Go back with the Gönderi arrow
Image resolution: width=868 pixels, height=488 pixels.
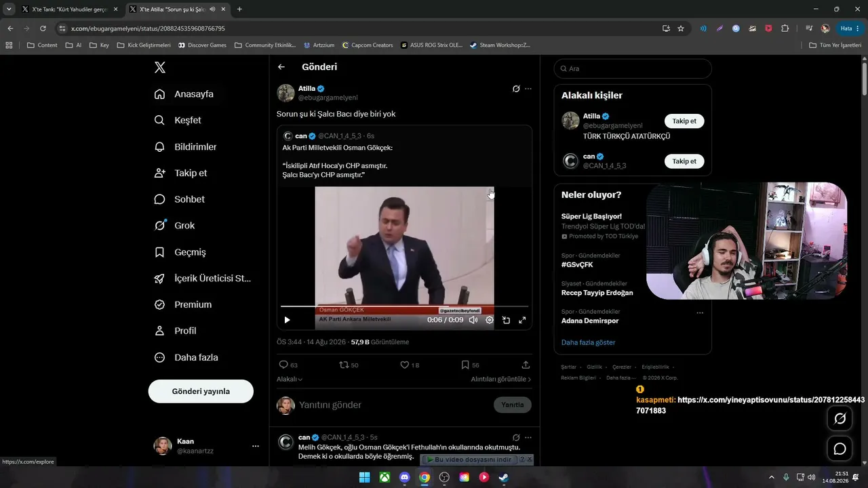click(281, 67)
